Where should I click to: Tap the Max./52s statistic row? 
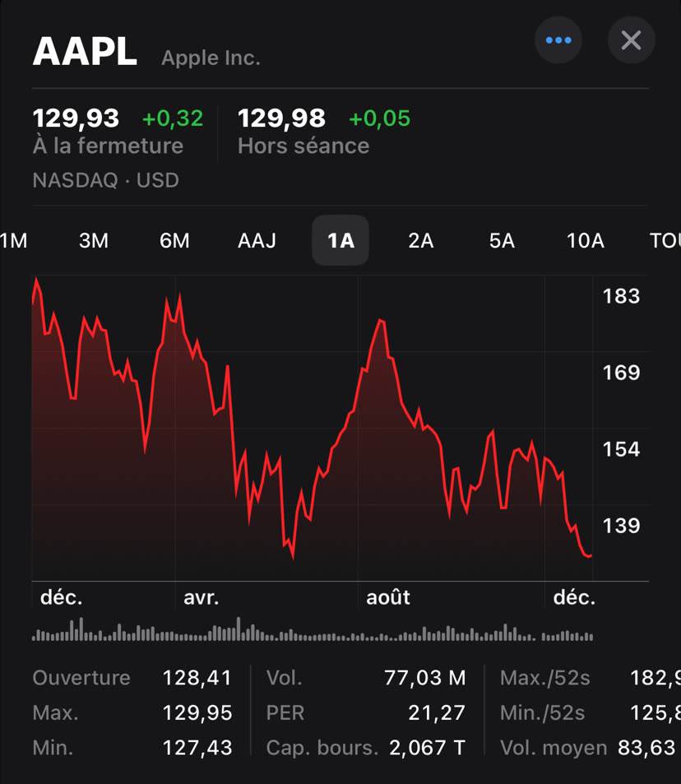(588, 677)
